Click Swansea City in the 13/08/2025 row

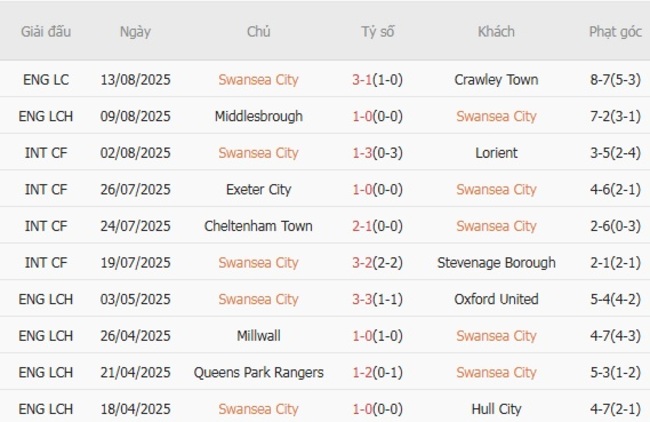tap(258, 79)
